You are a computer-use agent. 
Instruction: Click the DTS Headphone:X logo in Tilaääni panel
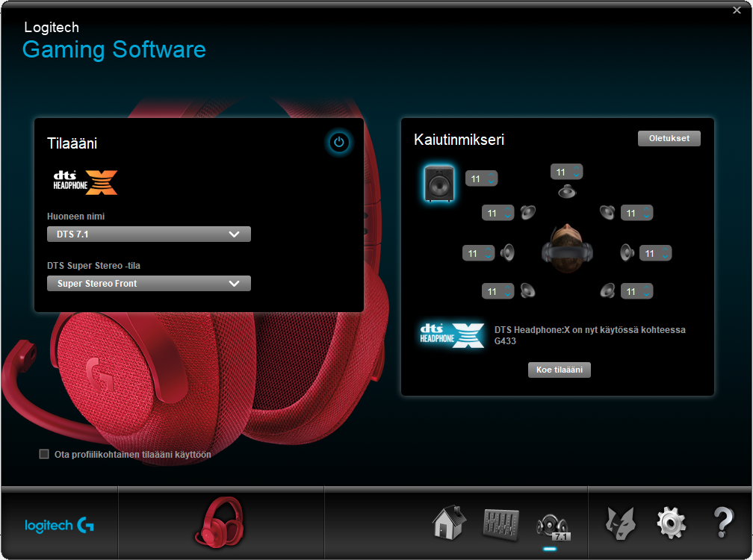[x=85, y=182]
